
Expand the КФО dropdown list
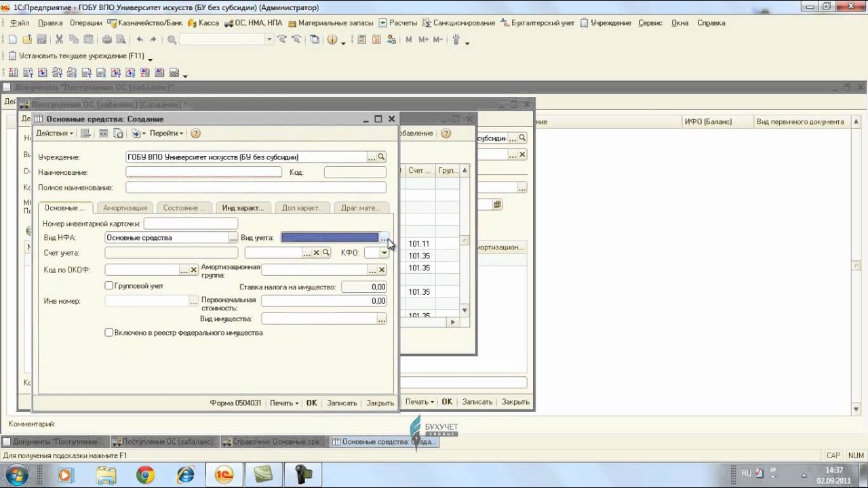point(384,253)
